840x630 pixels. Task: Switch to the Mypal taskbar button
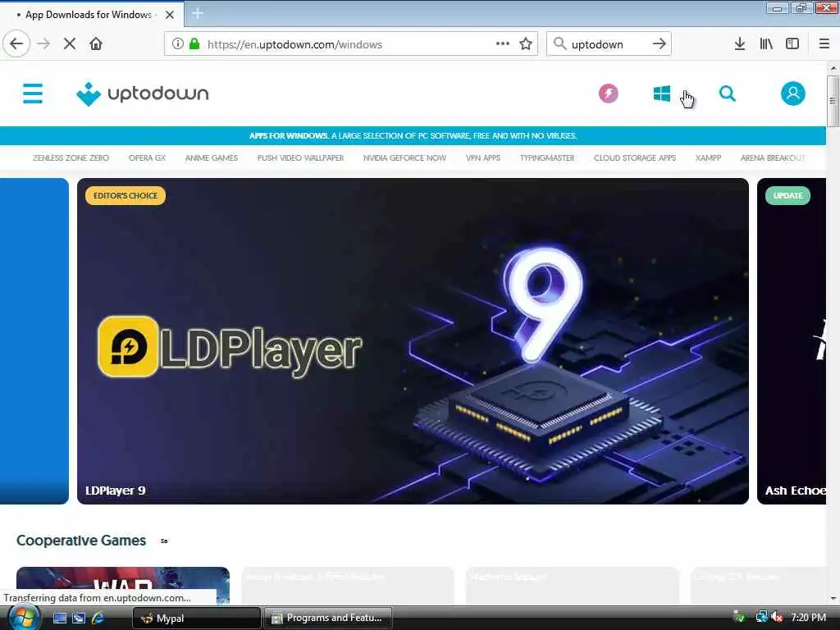[x=196, y=619]
